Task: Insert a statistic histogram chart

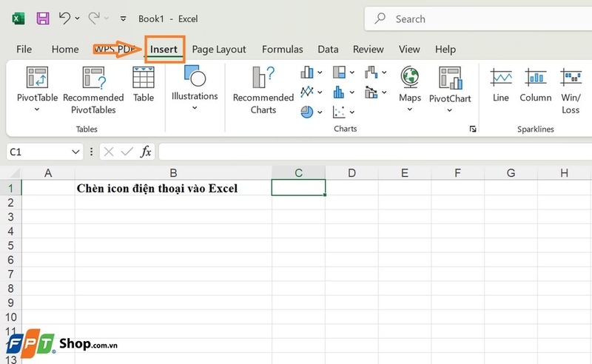Action: pos(339,92)
